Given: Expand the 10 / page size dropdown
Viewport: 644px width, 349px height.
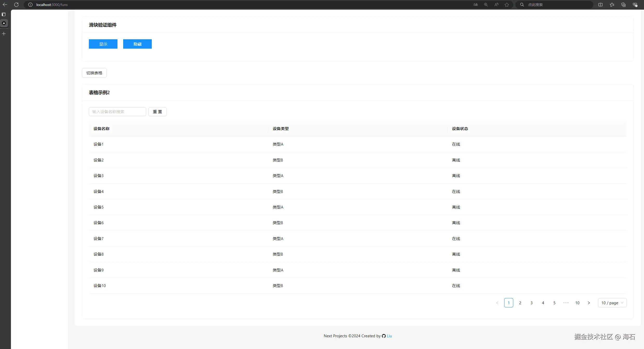Looking at the screenshot, I should tap(612, 303).
